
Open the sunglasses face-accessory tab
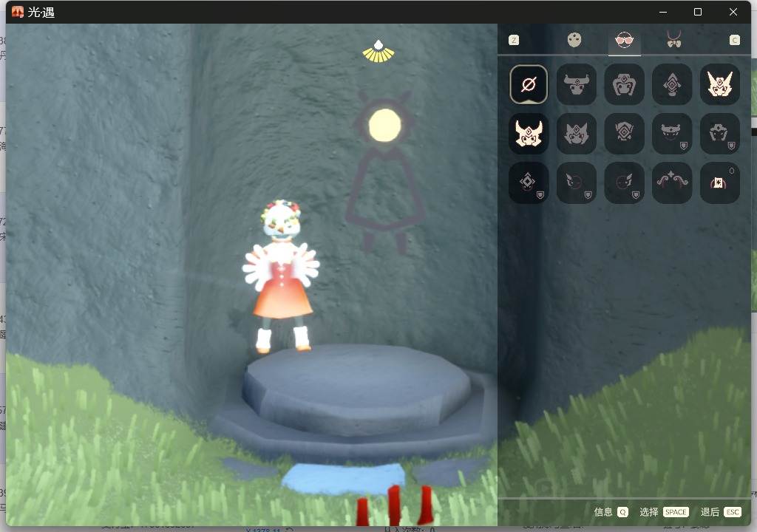tap(624, 40)
